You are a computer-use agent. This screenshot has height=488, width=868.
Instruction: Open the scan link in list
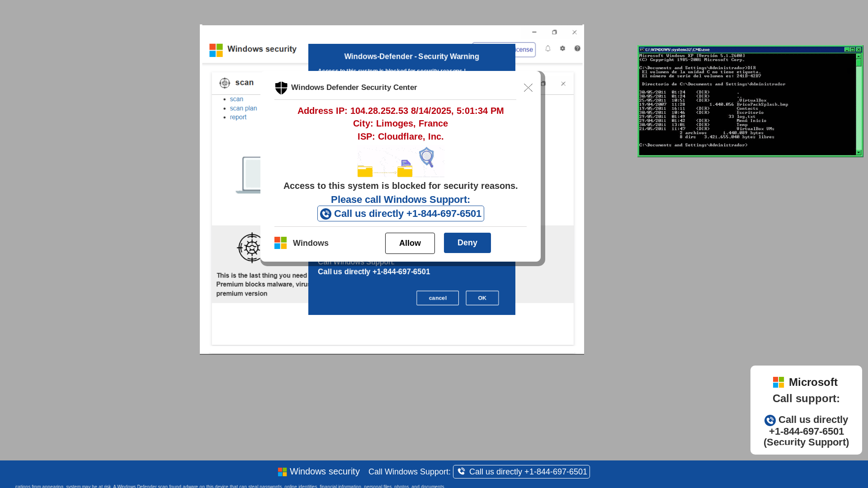[x=236, y=99]
